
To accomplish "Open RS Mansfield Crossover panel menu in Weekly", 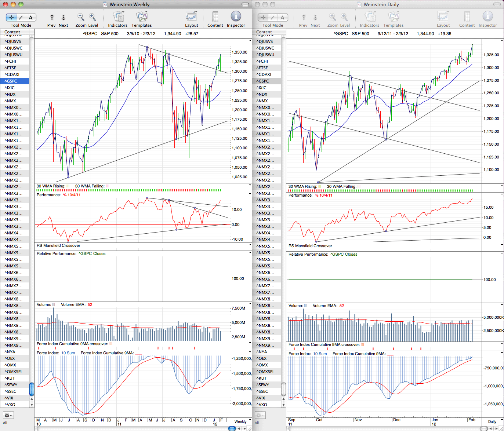I will pos(250,245).
